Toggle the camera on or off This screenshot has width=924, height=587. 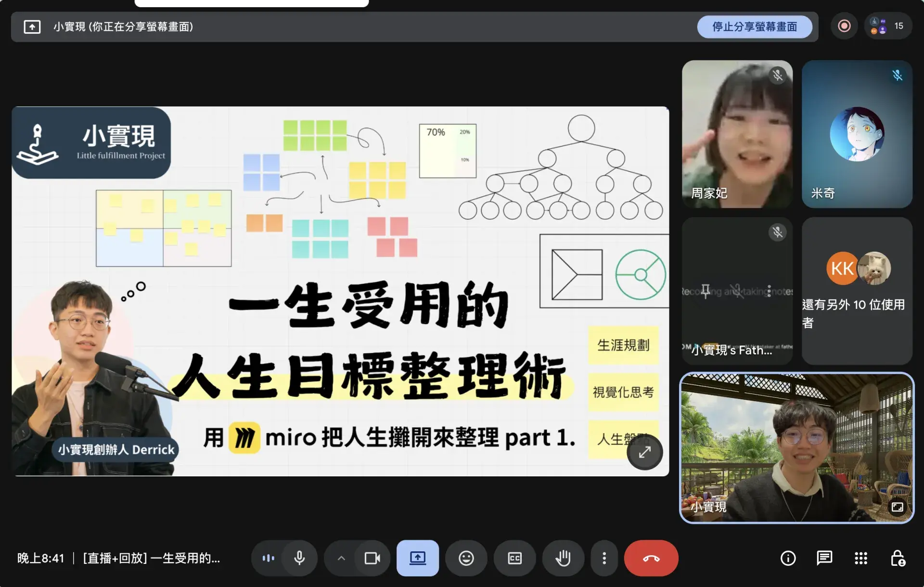pos(372,558)
